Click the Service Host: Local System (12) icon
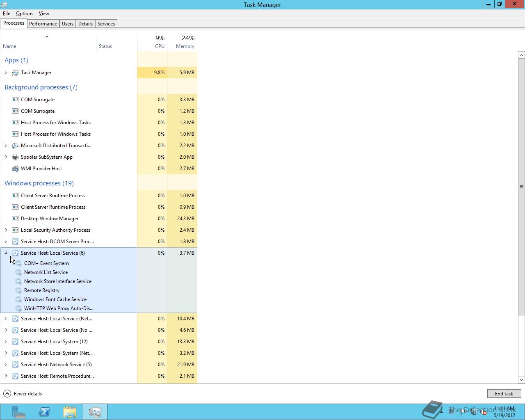 pos(15,342)
